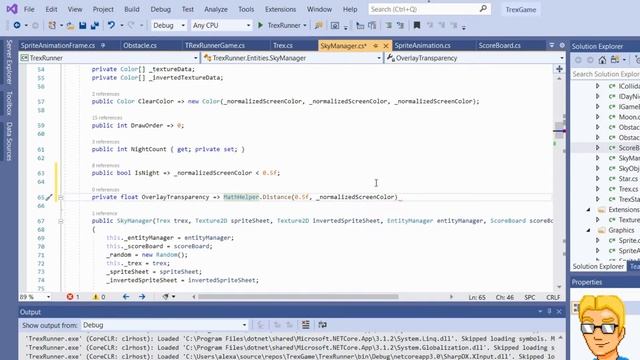Click the New Project toolbar icon

[52, 25]
